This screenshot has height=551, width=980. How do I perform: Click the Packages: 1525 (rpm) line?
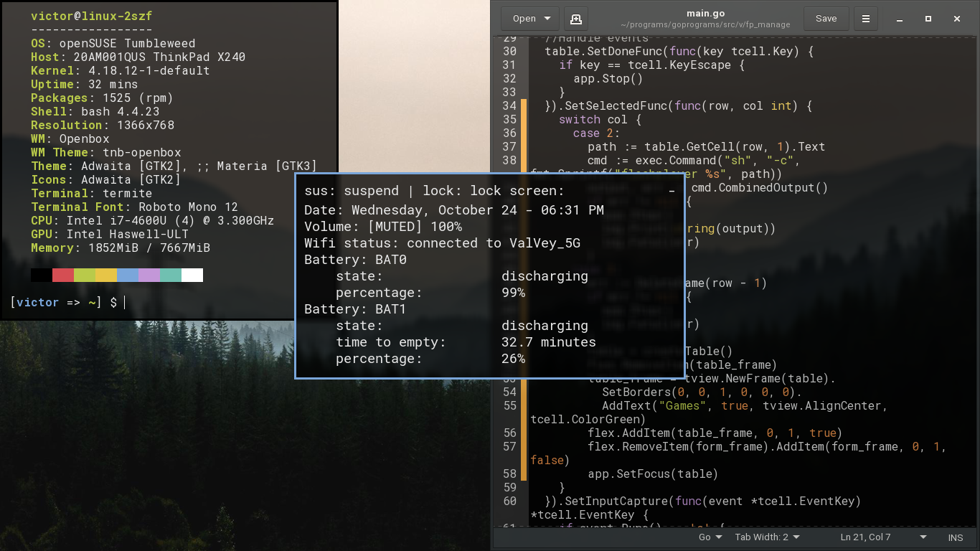point(103,98)
